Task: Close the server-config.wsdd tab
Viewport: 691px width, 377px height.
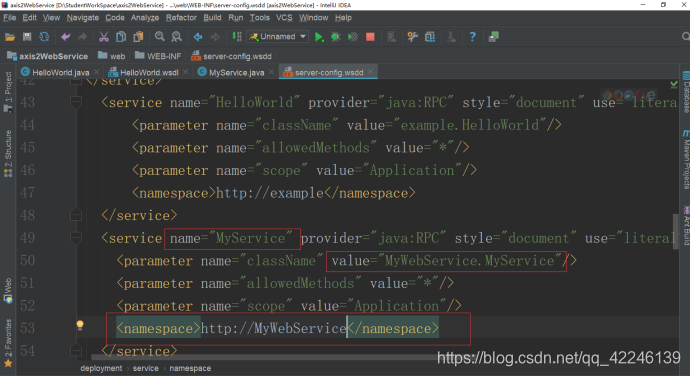Action: pyautogui.click(x=371, y=72)
